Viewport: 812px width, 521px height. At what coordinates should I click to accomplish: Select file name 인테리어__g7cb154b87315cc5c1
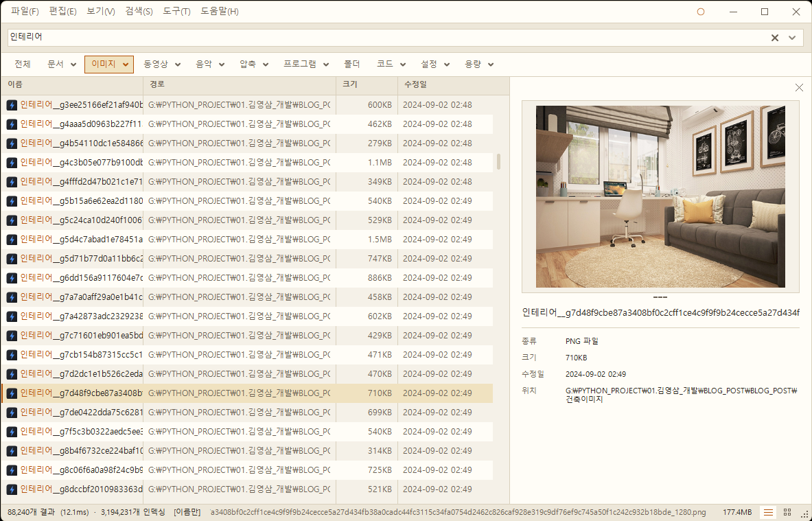click(81, 355)
